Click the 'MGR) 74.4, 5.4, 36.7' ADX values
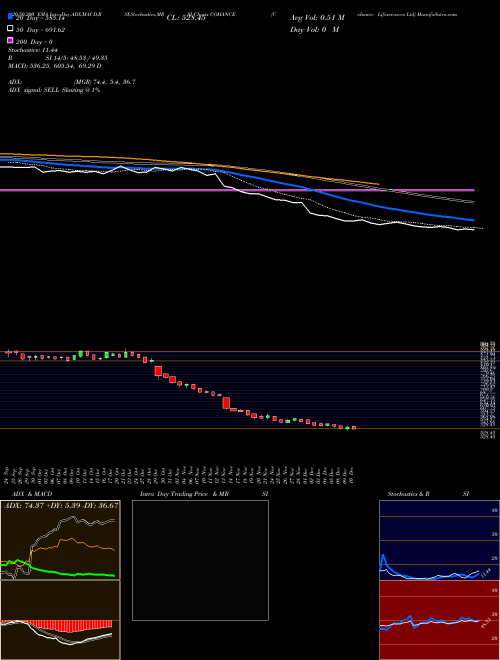Viewport: 500px width, 660px height. pyautogui.click(x=104, y=82)
